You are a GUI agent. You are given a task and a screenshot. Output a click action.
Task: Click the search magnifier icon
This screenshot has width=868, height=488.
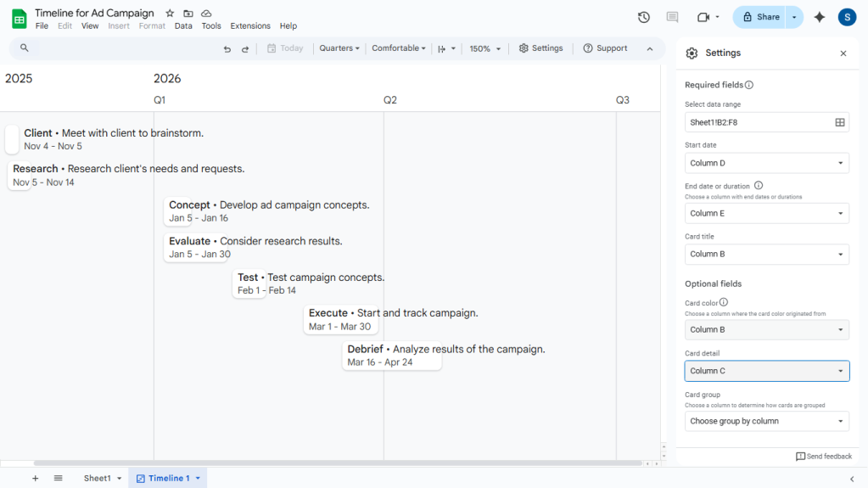tap(25, 48)
